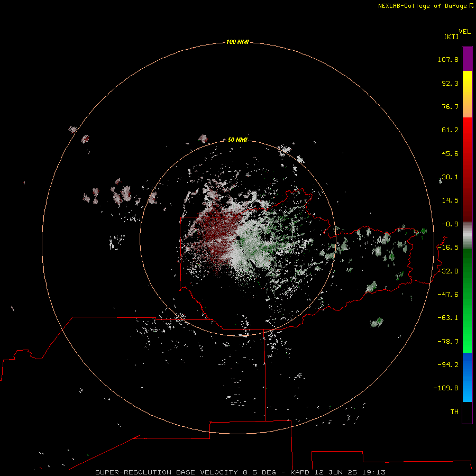Pick the gray near-zero segment of the color bar
476x476 pixels.
[x=467, y=235]
